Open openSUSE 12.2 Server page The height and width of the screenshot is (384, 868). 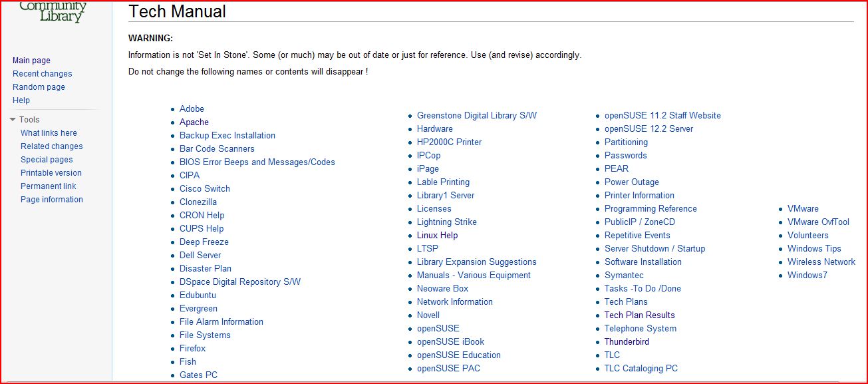[649, 129]
